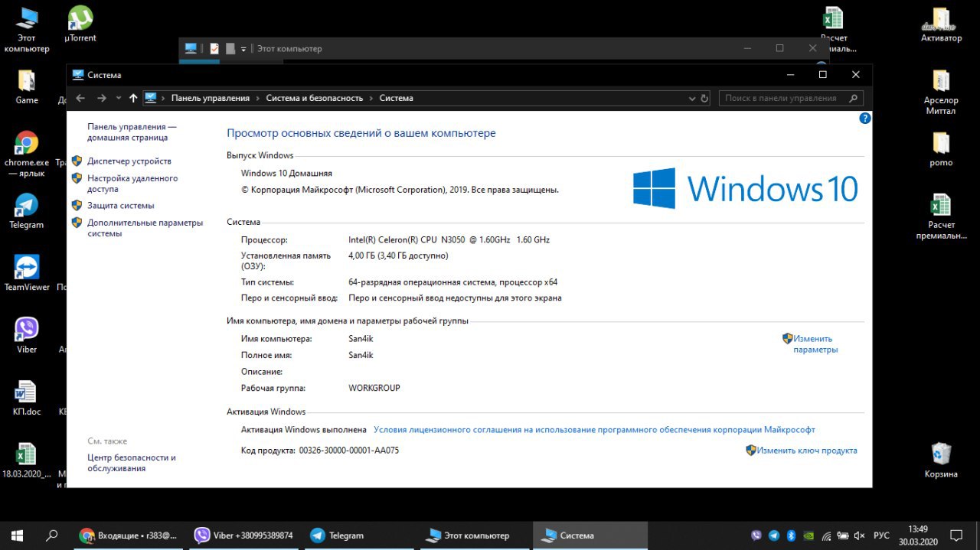Switch to the Viber taskbar button
Image resolution: width=980 pixels, height=550 pixels.
(244, 535)
